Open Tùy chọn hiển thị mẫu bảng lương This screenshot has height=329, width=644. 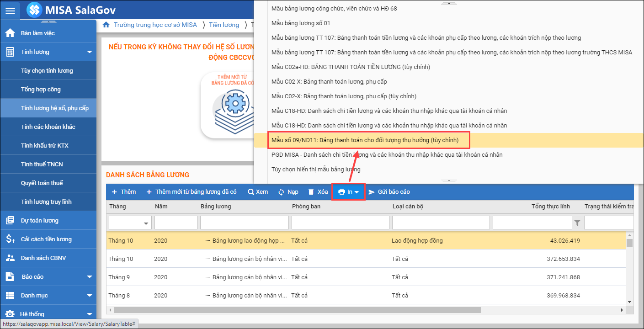[316, 169]
